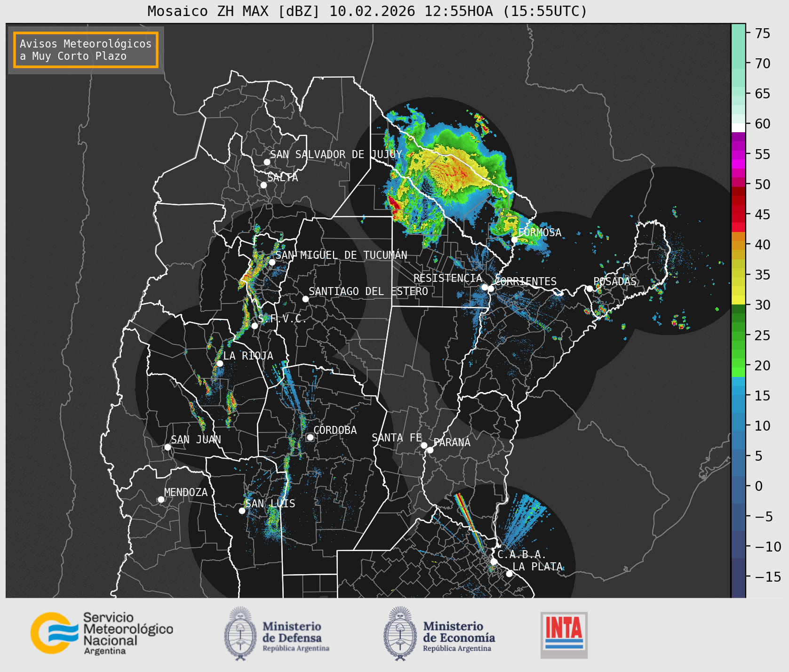
Task: Click the SANTIAGO DEL ESTERO label
Action: click(368, 291)
